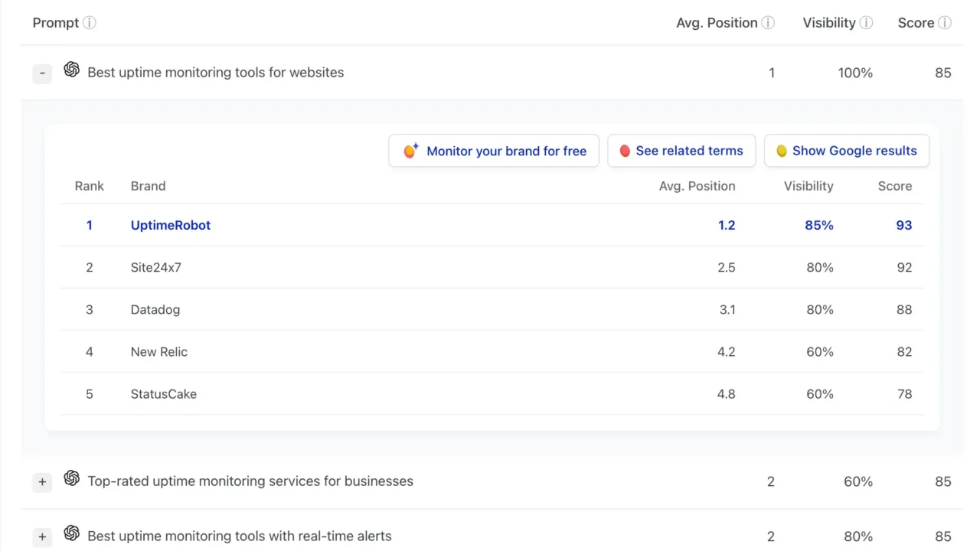Click 'Top-rated uptime monitoring services for businesses' text
The image size is (980, 551).
click(250, 481)
